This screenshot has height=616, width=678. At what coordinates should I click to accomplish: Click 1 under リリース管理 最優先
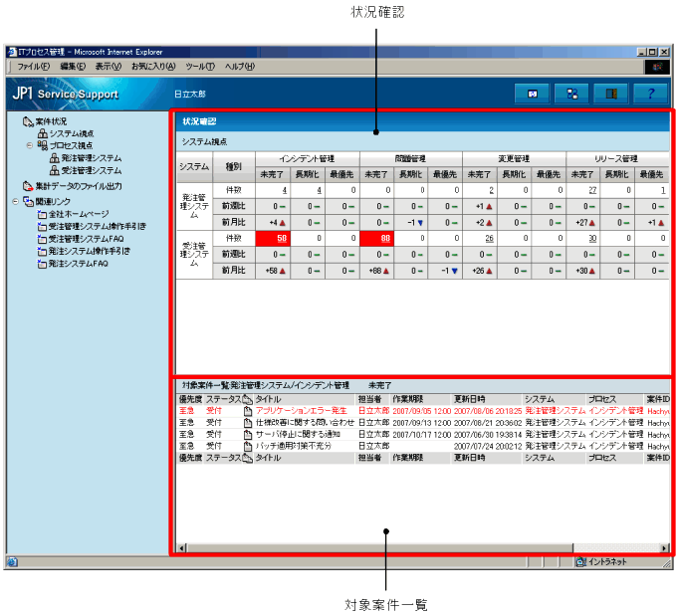(x=663, y=190)
